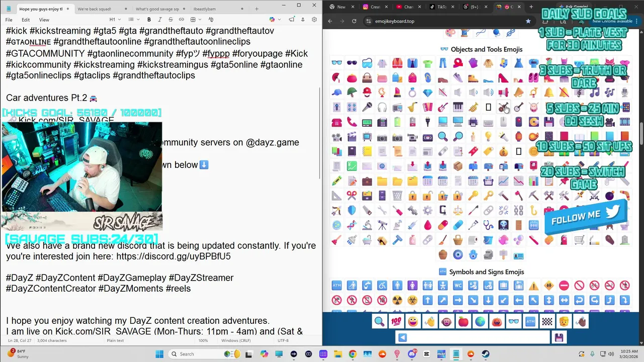The image size is (644, 362).
Task: Pick the saxophone emoji
Action: (413, 108)
